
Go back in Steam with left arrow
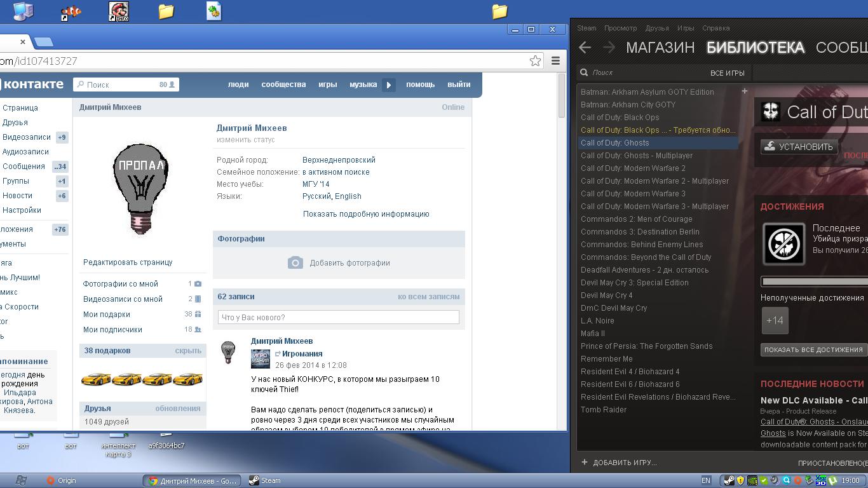point(585,47)
